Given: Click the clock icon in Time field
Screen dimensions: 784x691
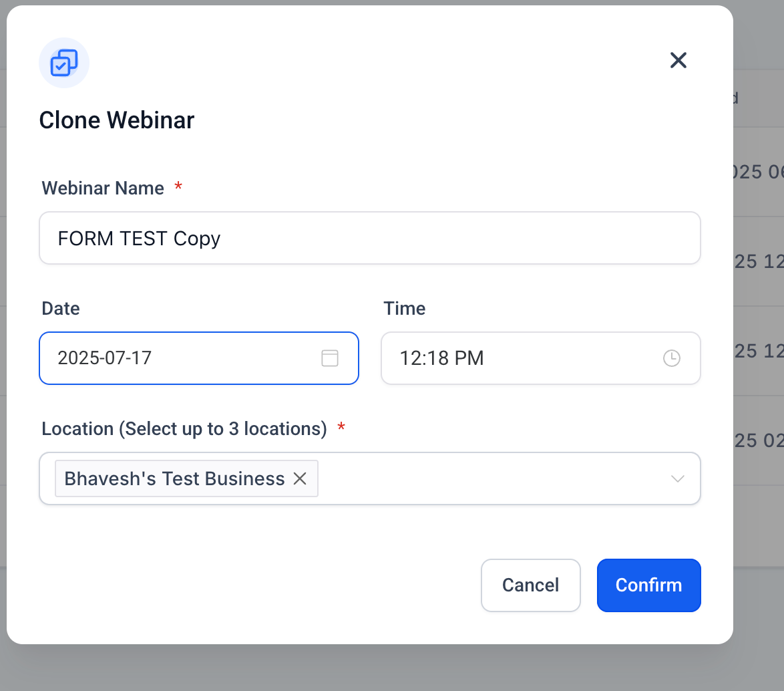Looking at the screenshot, I should 671,358.
